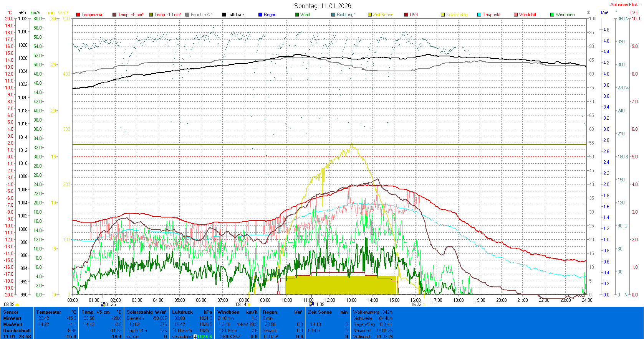Open the 'Auf einen Blick ...' link

point(626,5)
